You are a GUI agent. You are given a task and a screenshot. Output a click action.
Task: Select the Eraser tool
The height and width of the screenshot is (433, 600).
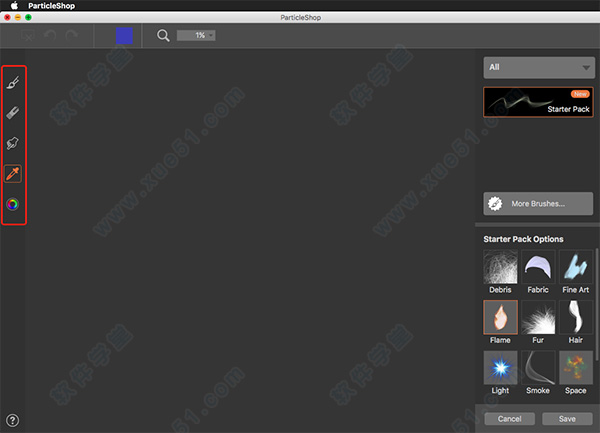point(13,112)
